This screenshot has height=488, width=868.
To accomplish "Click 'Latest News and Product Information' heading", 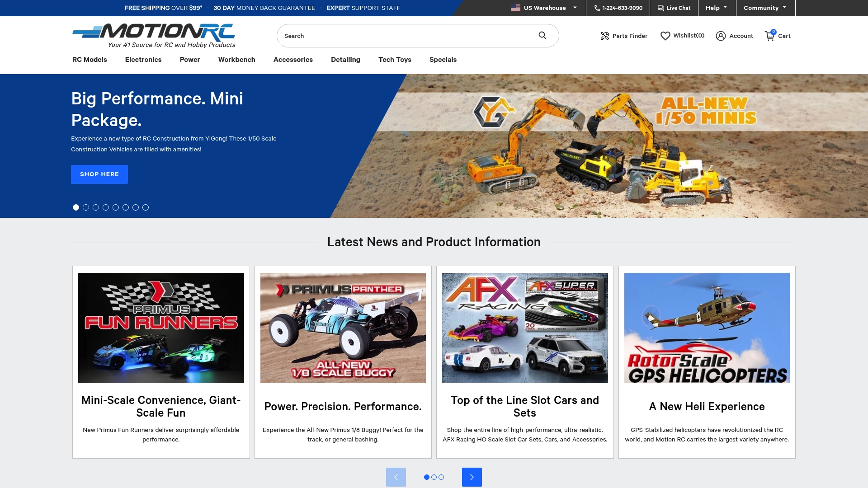I will pyautogui.click(x=434, y=242).
